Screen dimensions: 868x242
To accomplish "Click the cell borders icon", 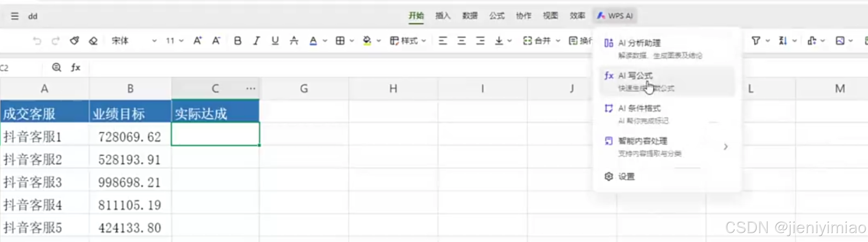I will [x=340, y=41].
